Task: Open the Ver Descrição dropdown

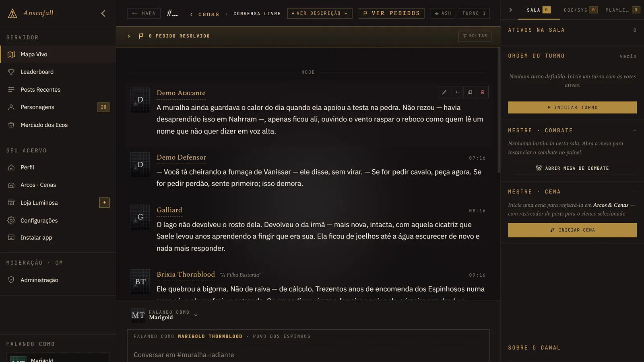Action: click(x=320, y=13)
